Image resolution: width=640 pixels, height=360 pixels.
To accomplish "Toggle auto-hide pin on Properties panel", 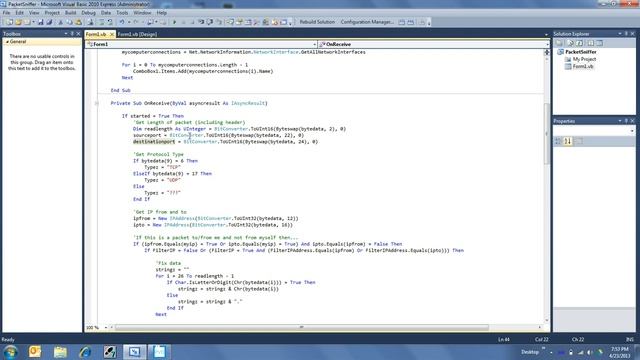I will [x=626, y=121].
